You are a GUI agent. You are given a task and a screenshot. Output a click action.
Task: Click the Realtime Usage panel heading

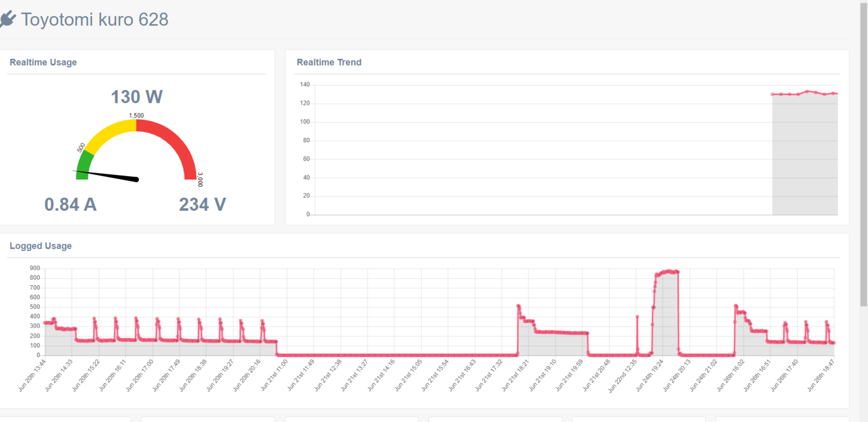43,62
